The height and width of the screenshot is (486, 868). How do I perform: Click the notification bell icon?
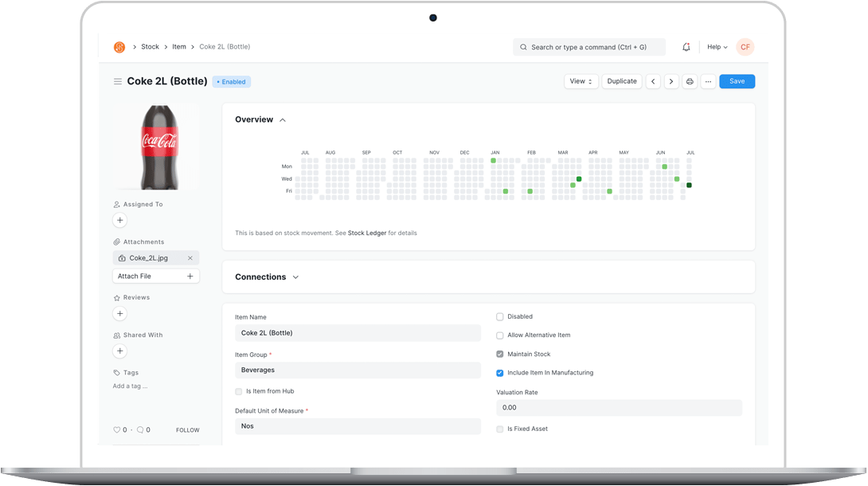point(686,47)
